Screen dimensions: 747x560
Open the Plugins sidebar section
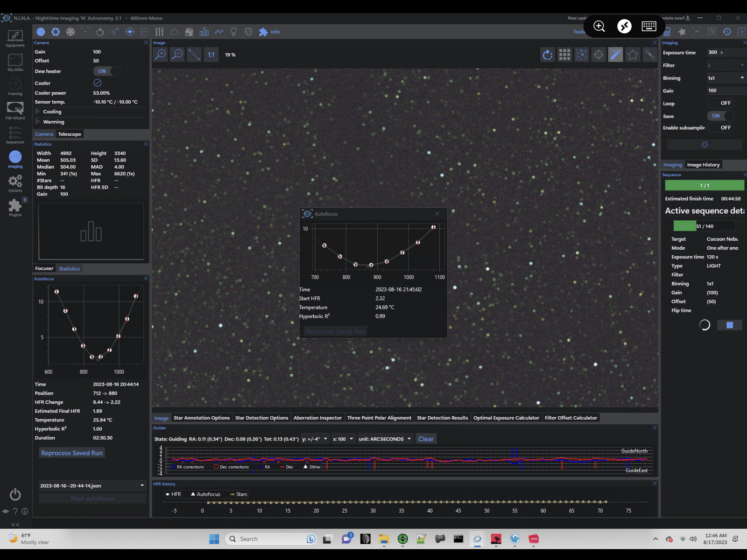pos(15,207)
